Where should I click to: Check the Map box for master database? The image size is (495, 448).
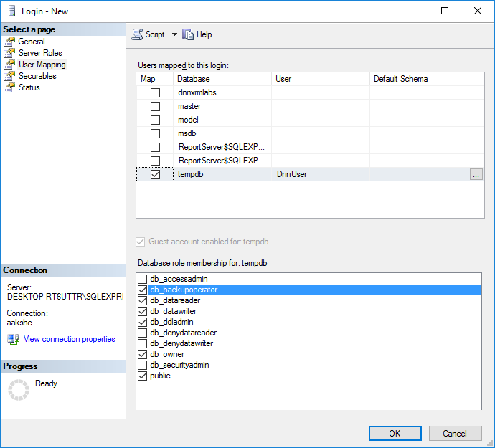[x=155, y=106]
